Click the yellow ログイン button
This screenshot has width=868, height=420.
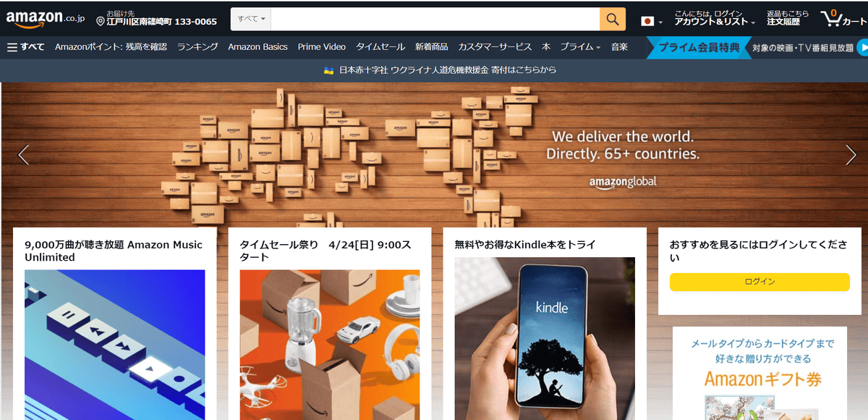759,282
